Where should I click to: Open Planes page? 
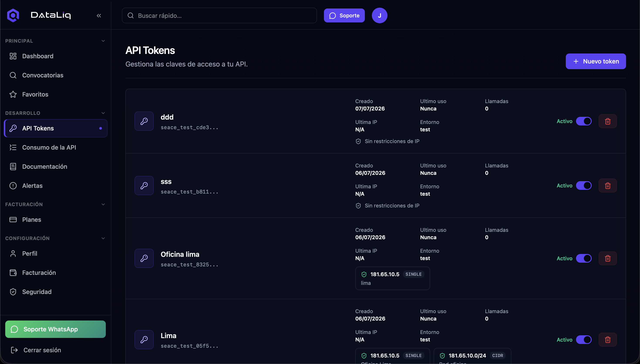pyautogui.click(x=56, y=219)
